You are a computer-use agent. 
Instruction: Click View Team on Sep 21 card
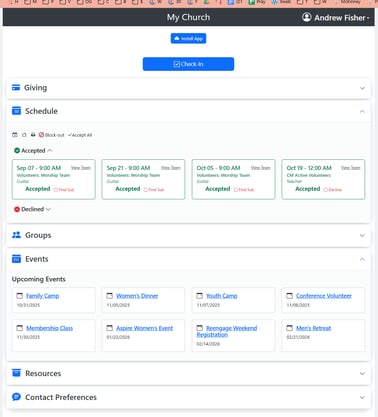pyautogui.click(x=171, y=168)
